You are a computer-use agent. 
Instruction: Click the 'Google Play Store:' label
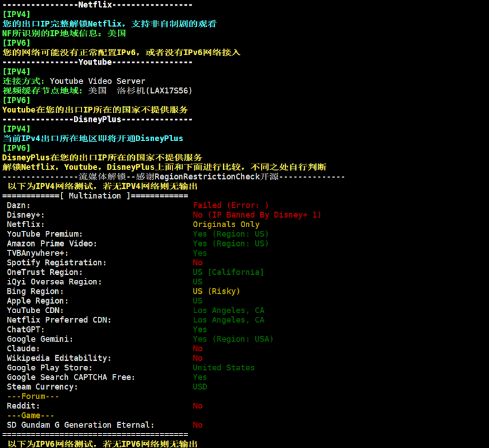click(50, 368)
